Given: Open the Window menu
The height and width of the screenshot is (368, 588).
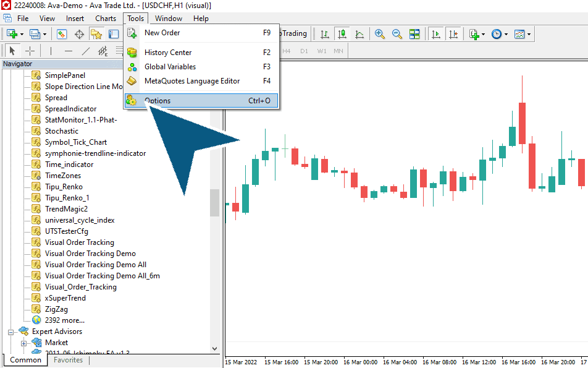Looking at the screenshot, I should point(169,19).
